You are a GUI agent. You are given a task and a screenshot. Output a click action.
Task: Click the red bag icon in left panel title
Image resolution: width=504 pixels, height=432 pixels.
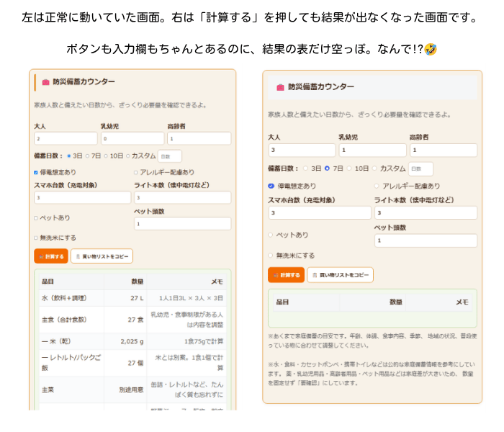[45, 82]
